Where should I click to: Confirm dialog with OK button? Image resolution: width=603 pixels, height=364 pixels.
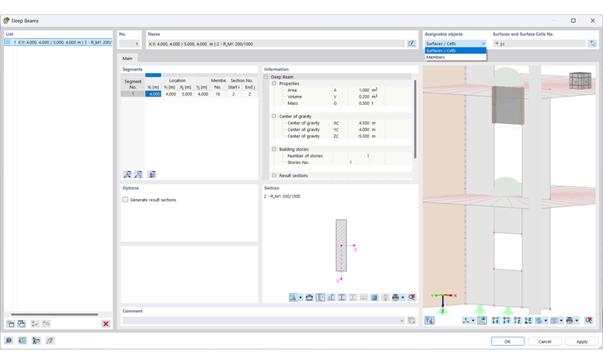point(507,341)
